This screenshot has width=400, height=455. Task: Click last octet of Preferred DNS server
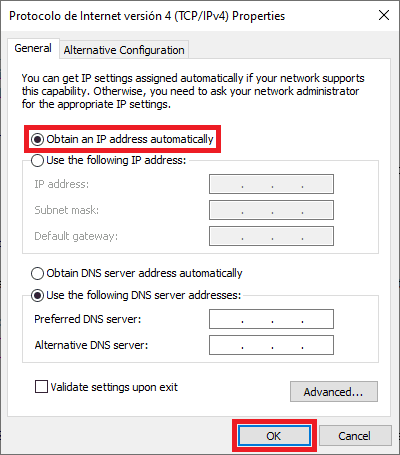pyautogui.click(x=318, y=319)
